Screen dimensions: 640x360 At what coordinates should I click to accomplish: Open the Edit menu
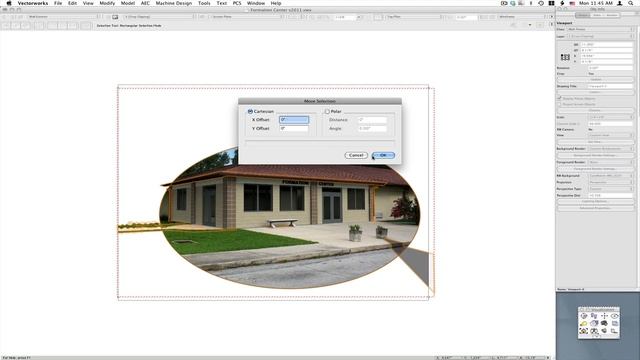point(72,3)
